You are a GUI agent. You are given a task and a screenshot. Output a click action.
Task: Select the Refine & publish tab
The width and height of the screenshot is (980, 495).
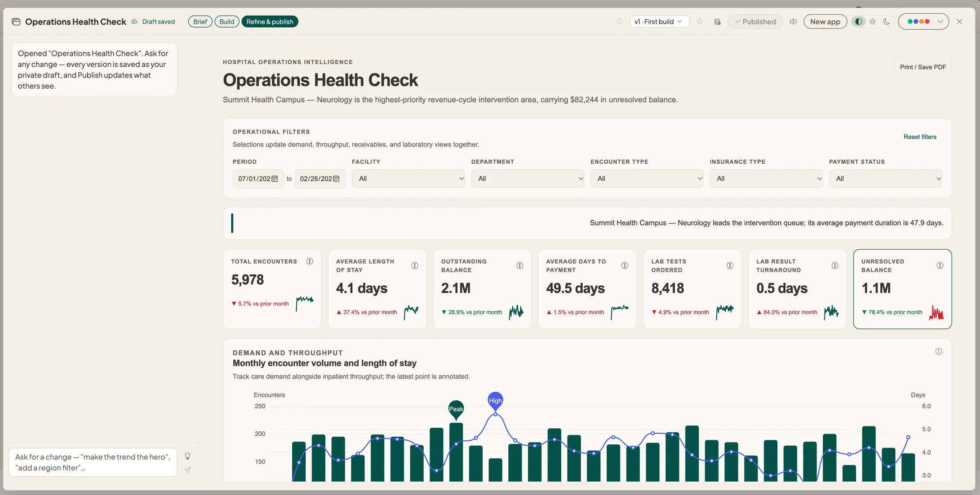click(269, 21)
